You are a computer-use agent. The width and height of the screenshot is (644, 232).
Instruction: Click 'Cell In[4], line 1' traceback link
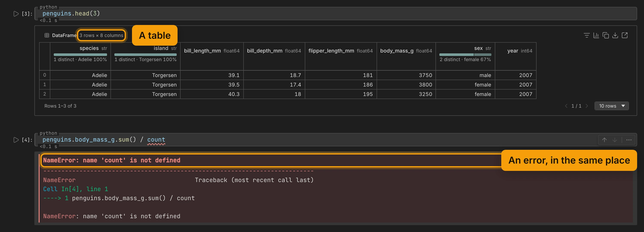tap(75, 189)
